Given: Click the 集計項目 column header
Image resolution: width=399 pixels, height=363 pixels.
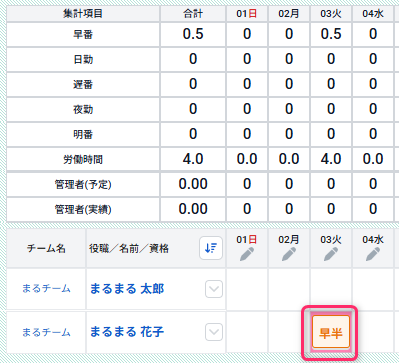Looking at the screenshot, I should pos(83,14).
